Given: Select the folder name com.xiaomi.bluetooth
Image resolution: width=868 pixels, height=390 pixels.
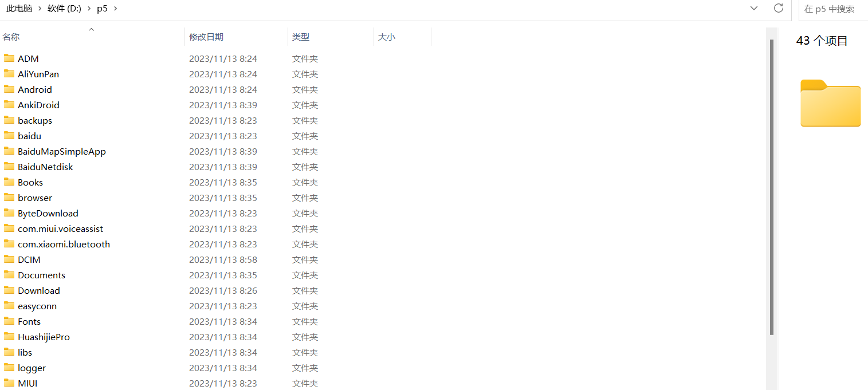Looking at the screenshot, I should click(64, 244).
